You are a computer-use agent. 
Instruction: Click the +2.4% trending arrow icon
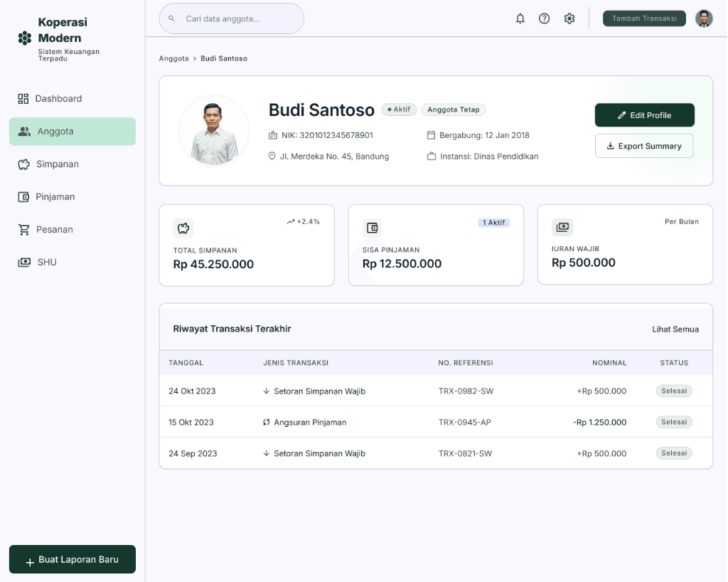pyautogui.click(x=291, y=221)
